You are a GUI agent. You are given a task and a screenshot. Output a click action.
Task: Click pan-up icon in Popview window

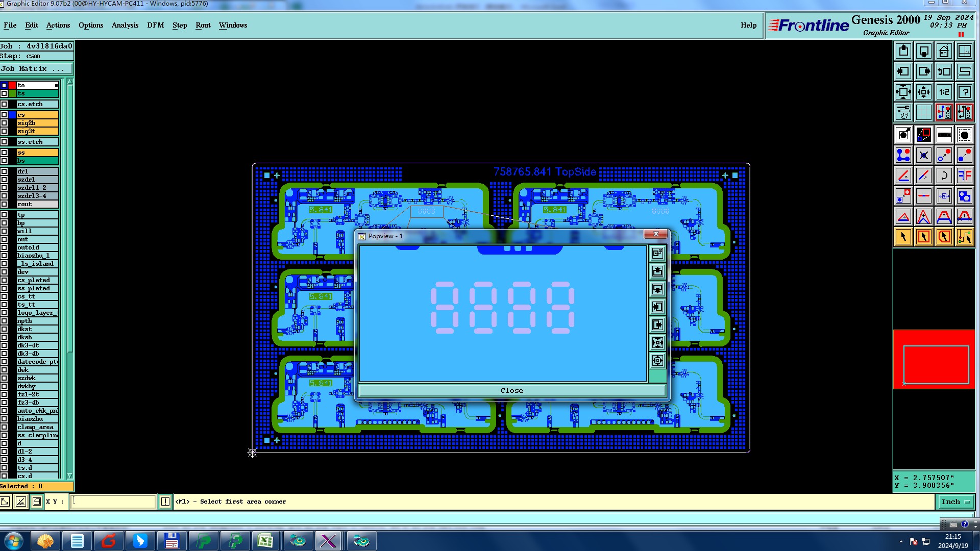(x=657, y=271)
